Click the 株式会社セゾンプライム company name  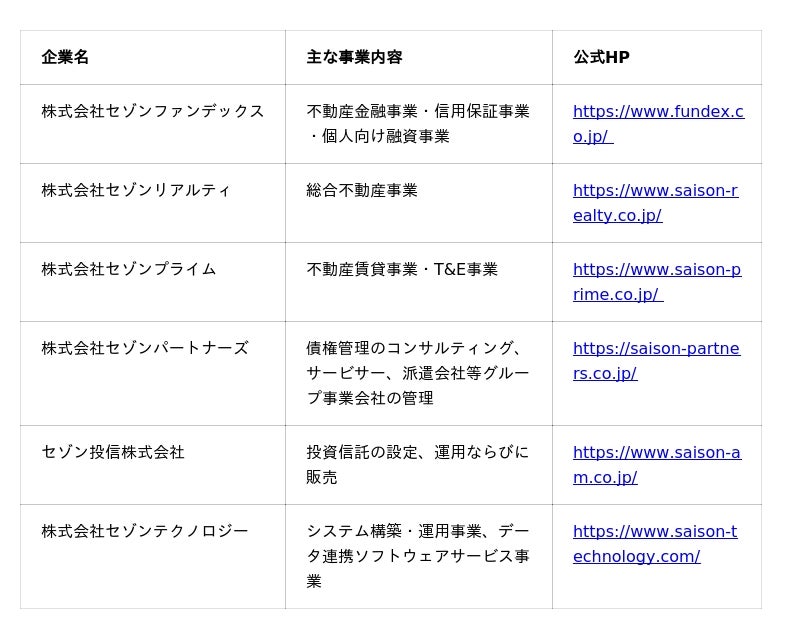[x=129, y=269]
